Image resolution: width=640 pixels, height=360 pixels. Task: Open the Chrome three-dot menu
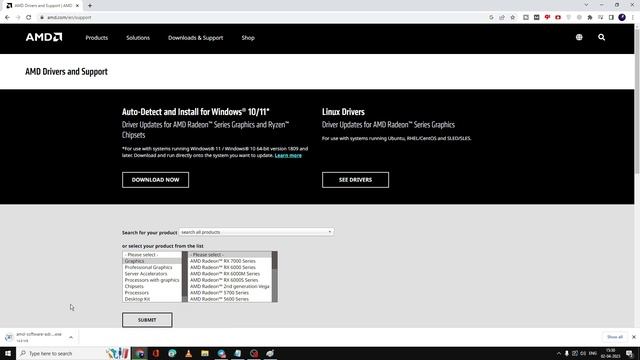(633, 18)
